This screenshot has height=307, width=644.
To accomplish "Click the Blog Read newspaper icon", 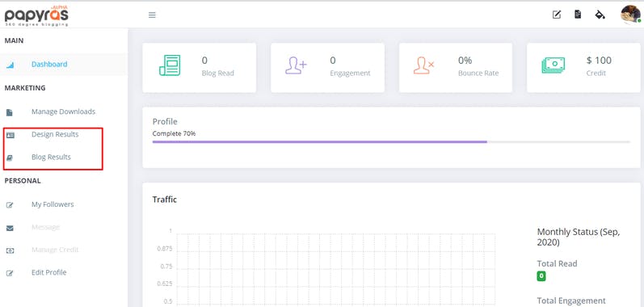I will (x=170, y=65).
